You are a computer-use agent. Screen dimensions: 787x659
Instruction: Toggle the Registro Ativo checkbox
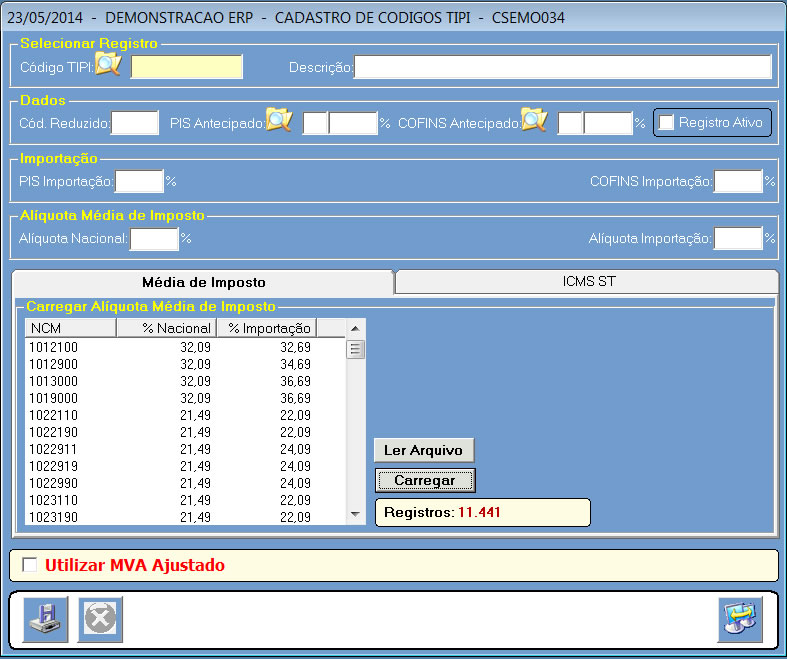(666, 122)
